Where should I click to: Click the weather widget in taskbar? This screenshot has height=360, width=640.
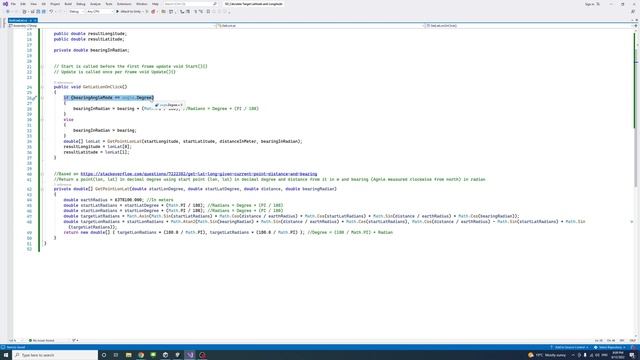(x=547, y=355)
